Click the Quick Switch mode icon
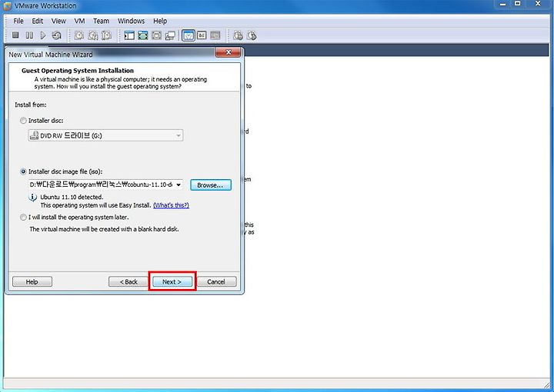 pyautogui.click(x=156, y=35)
